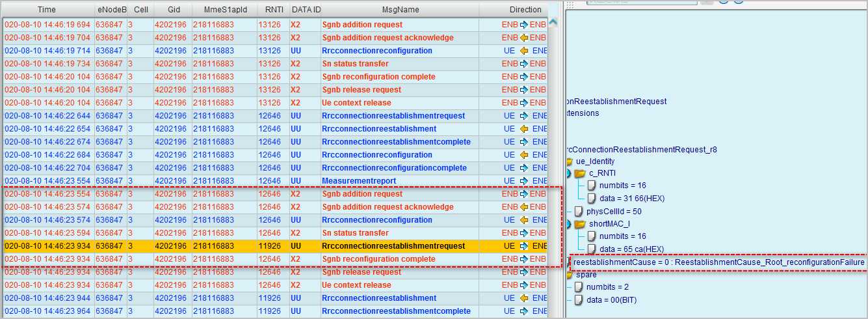Select the ue_Identity tree node

(595, 161)
